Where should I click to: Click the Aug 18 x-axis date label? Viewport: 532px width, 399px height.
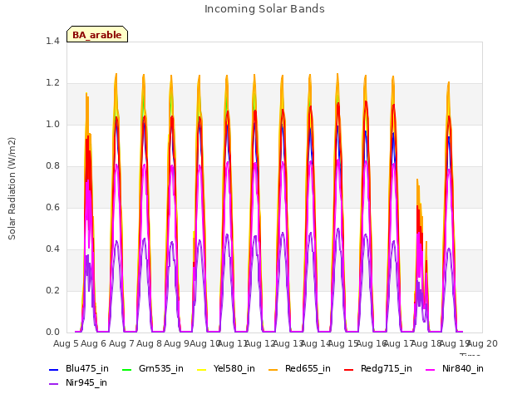[426, 343]
